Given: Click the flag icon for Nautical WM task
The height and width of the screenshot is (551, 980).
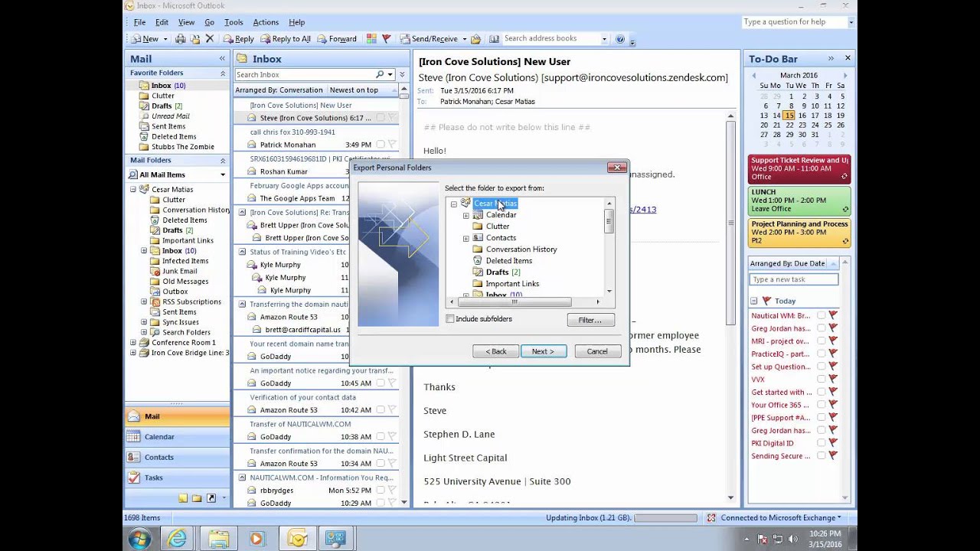Looking at the screenshot, I should [833, 315].
